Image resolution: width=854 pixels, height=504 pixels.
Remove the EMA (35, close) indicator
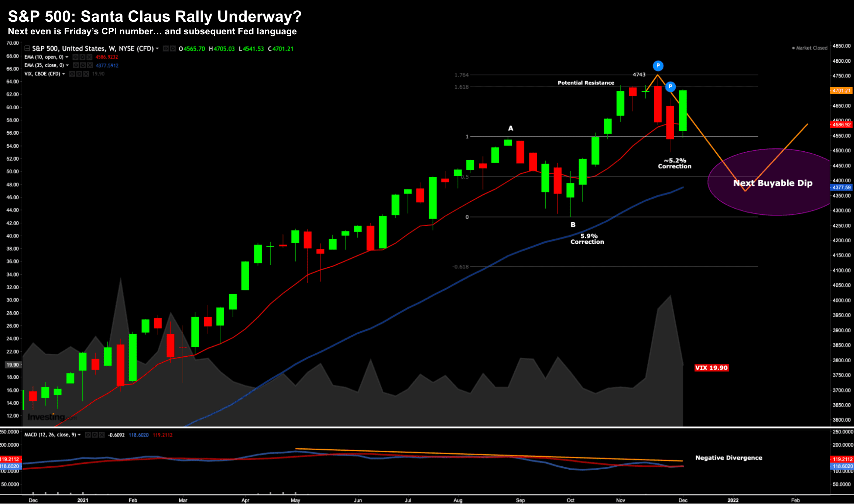coord(90,65)
